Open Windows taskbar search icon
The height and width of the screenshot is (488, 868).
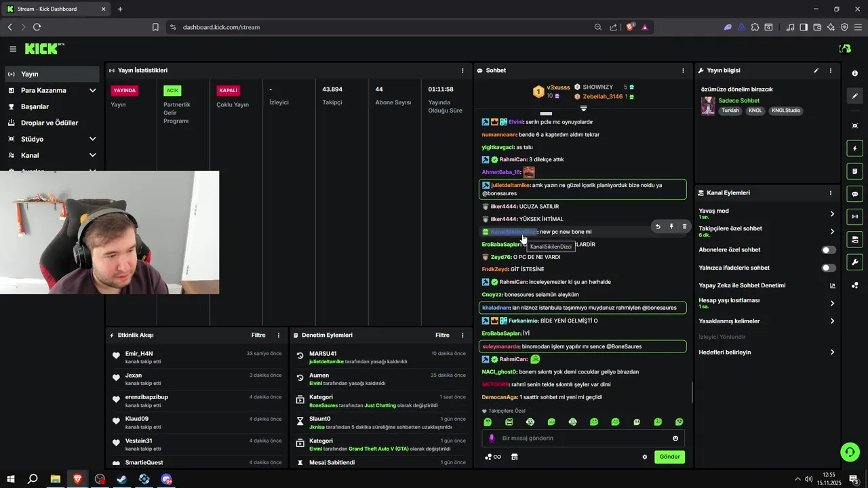[33, 479]
